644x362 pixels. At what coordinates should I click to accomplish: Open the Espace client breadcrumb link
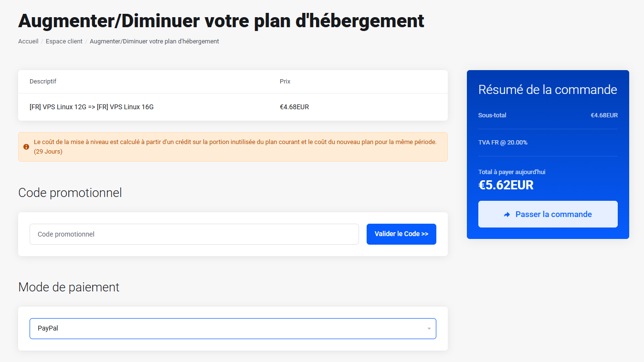click(64, 41)
